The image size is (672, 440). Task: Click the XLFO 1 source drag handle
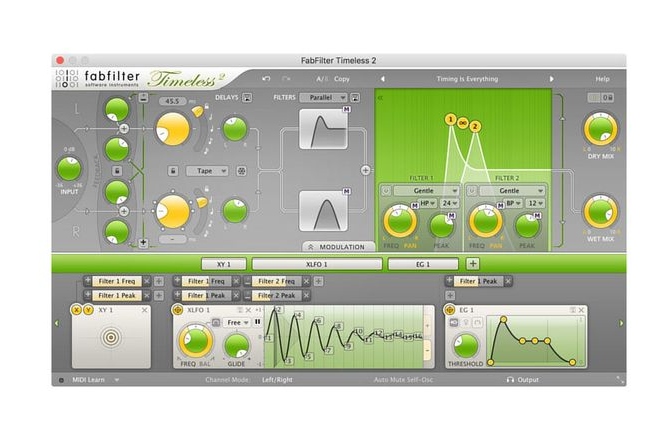point(177,310)
